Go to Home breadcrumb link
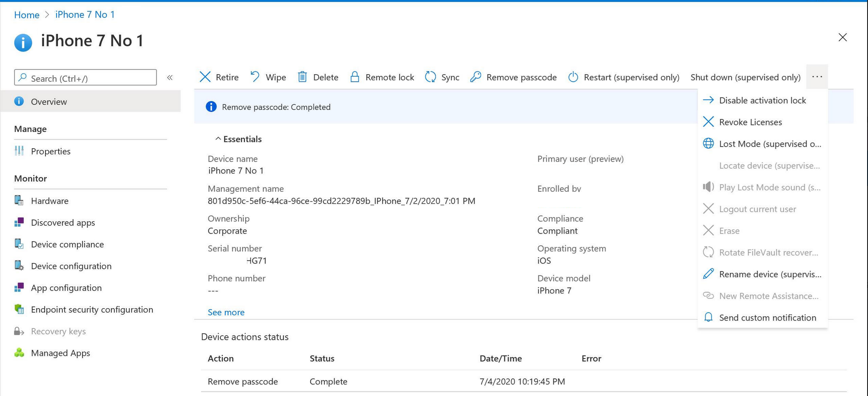This screenshot has width=868, height=396. [27, 15]
